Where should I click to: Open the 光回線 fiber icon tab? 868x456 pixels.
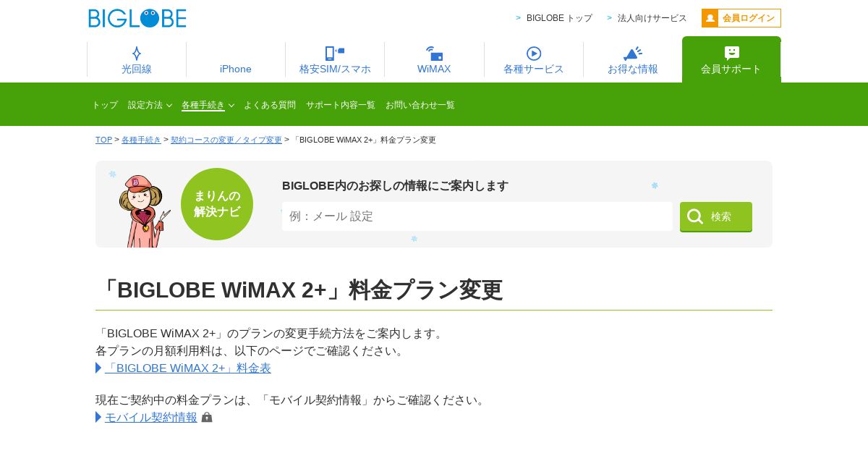[137, 60]
